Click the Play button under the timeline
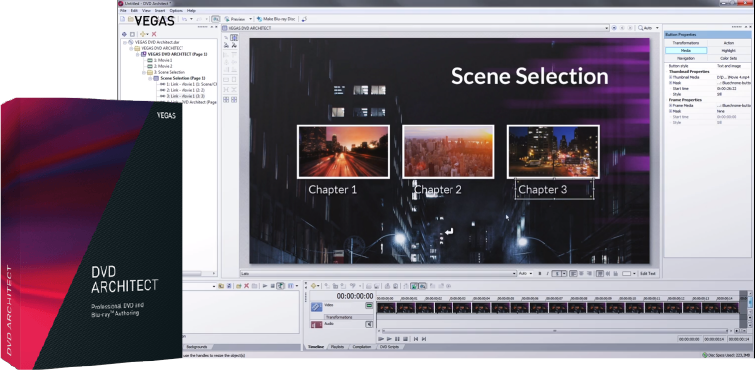755x370 pixels. tap(390, 339)
